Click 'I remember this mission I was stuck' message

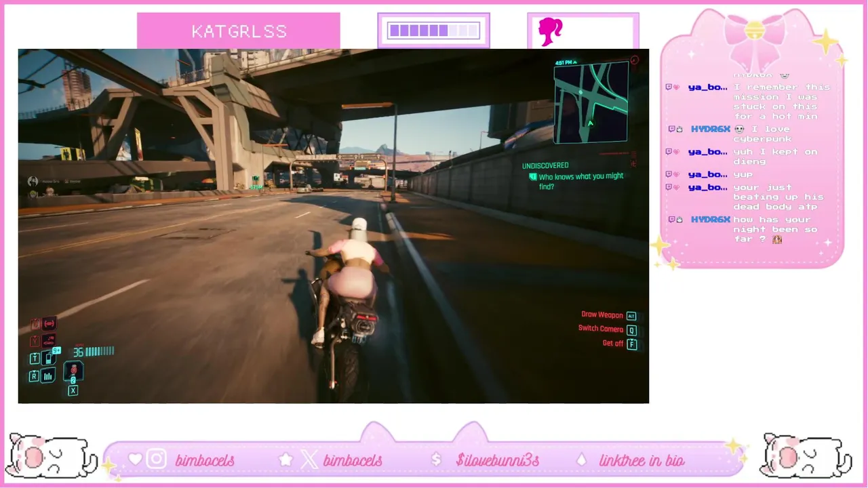pyautogui.click(x=781, y=102)
